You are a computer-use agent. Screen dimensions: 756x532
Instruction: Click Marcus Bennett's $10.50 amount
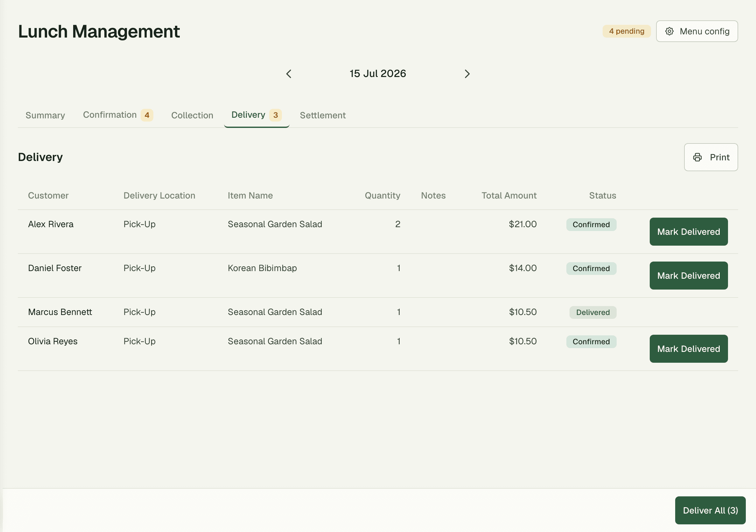coord(522,312)
